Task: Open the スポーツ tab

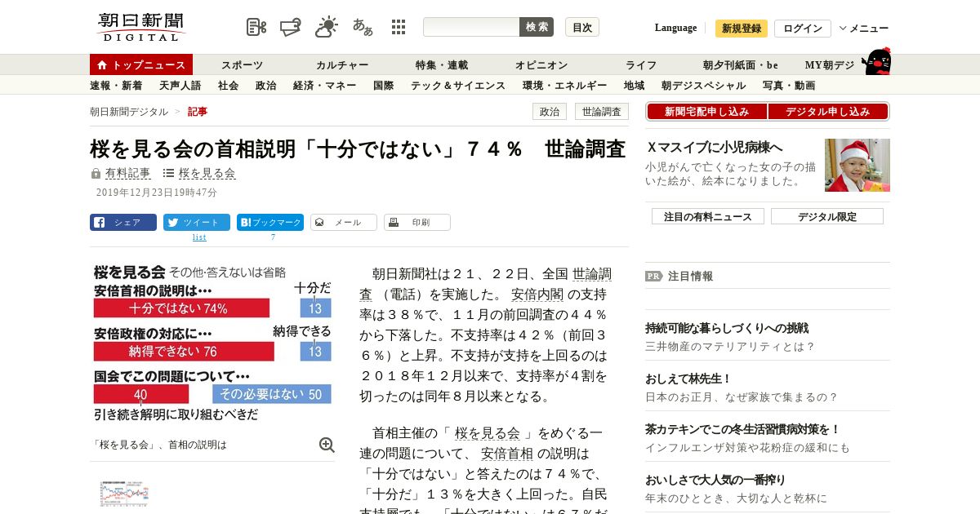Action: tap(242, 65)
